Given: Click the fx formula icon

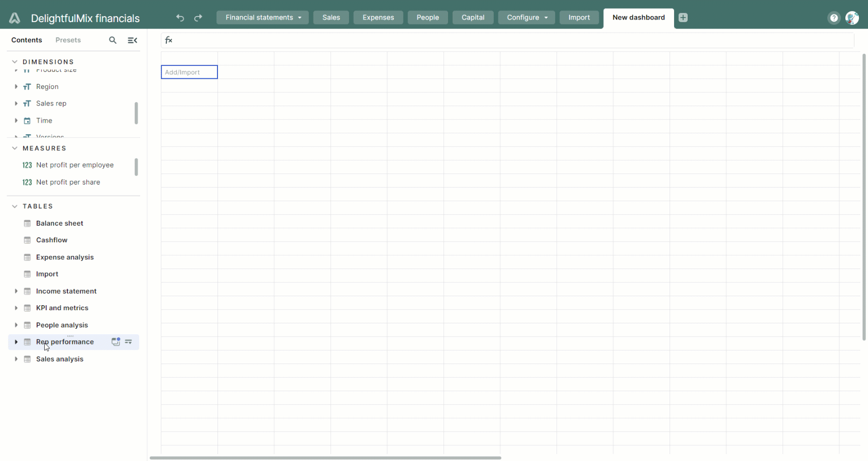Looking at the screenshot, I should click(x=169, y=40).
